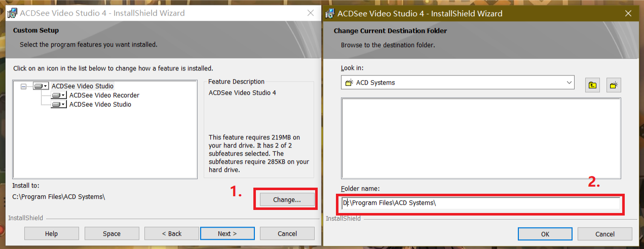The height and width of the screenshot is (249, 644).
Task: Click the installer icon in Custom Setup title bar
Action: (x=11, y=13)
